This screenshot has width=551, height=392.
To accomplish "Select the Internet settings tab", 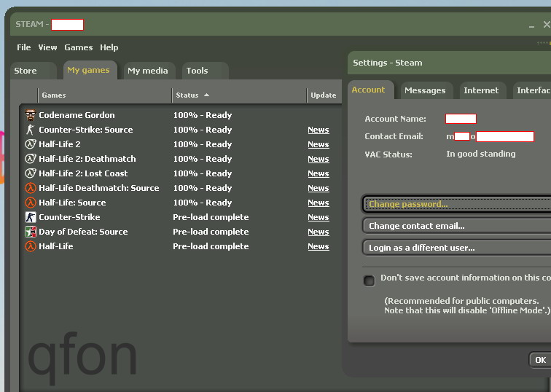I will tap(482, 90).
